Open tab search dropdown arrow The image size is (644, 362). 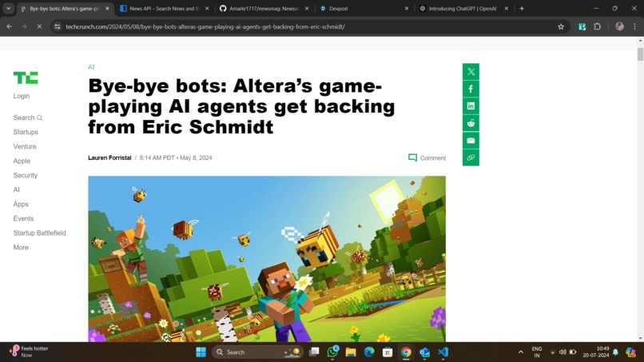[x=8, y=8]
